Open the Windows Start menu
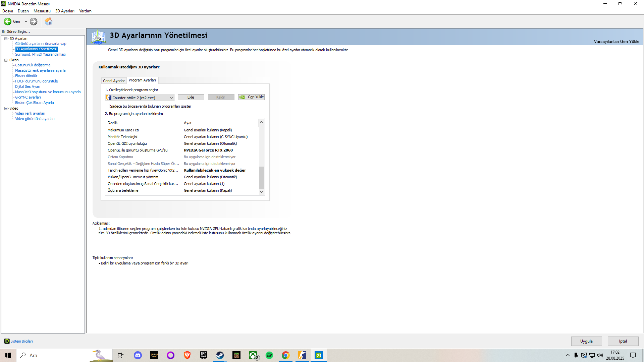 pyautogui.click(x=8, y=355)
